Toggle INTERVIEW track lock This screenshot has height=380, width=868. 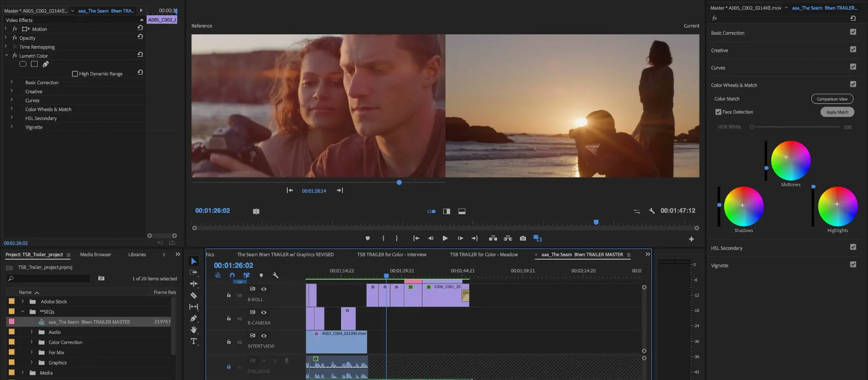(x=229, y=342)
